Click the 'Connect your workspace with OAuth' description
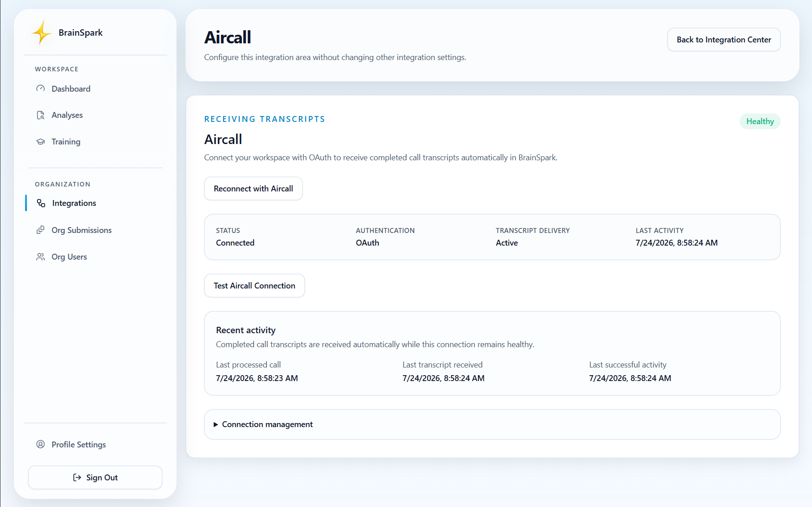Screen dimensions: 812x507 pos(381,158)
